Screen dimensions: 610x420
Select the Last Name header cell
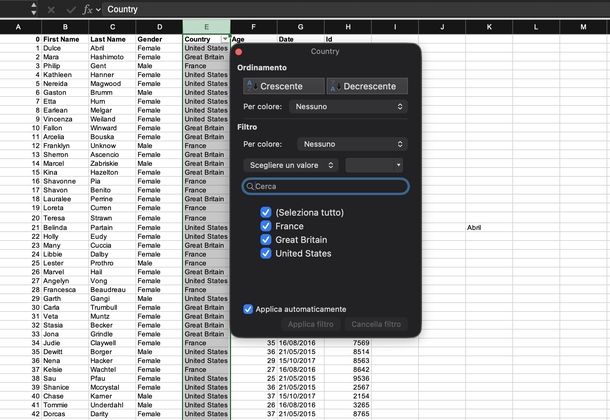[x=112, y=39]
